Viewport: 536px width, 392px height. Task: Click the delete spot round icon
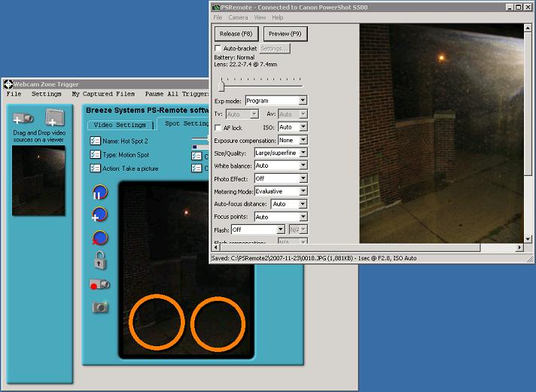(100, 238)
